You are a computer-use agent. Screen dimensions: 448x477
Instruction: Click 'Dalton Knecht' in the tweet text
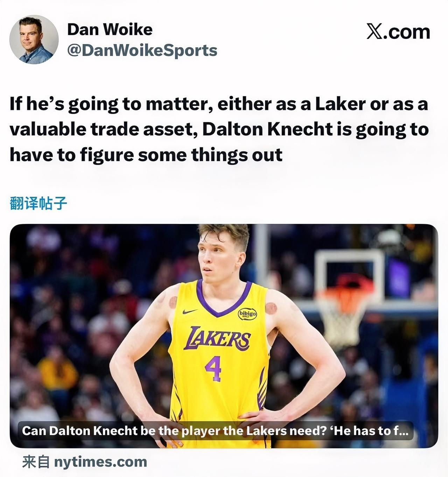coord(267,129)
